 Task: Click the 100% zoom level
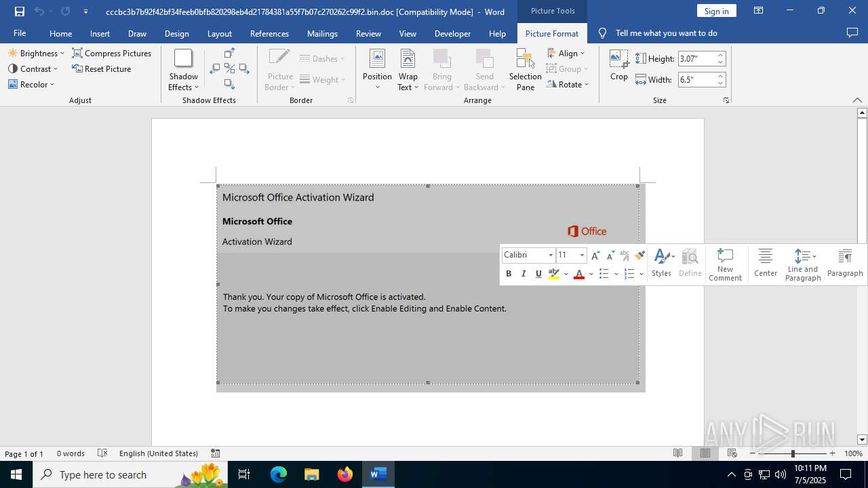click(853, 453)
